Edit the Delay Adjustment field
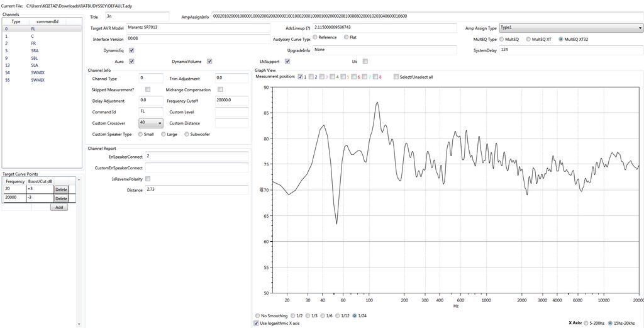Screen dimensions: 644x328 point(151,101)
